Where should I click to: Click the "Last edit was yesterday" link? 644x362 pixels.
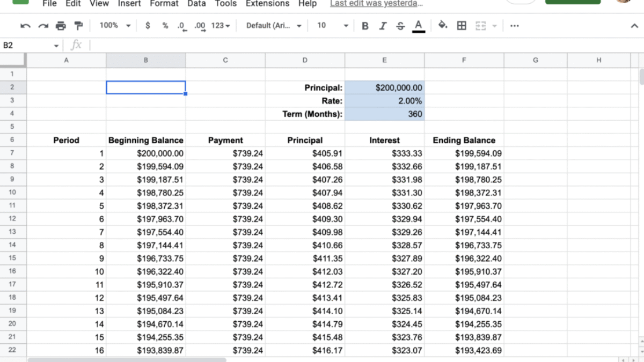click(x=376, y=4)
